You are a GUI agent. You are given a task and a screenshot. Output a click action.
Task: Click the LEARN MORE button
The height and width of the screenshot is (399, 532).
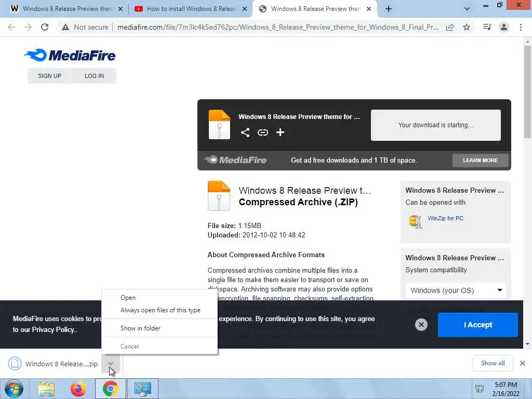coord(480,160)
